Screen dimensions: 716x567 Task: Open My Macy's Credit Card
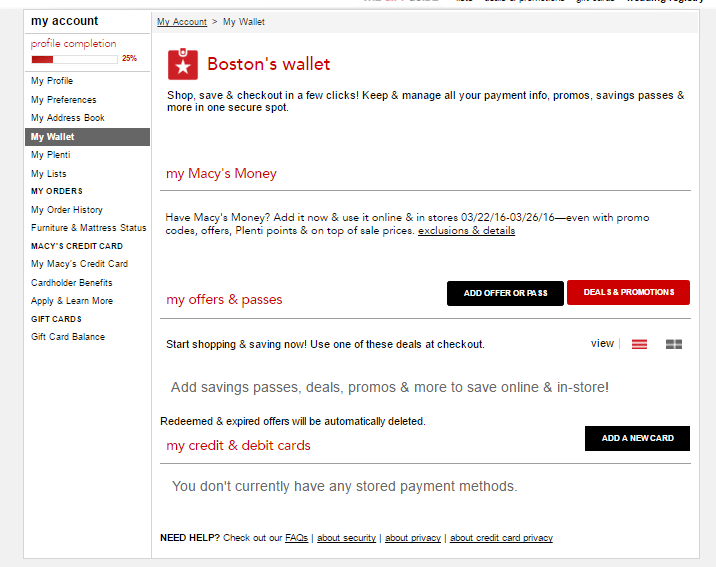tap(79, 264)
